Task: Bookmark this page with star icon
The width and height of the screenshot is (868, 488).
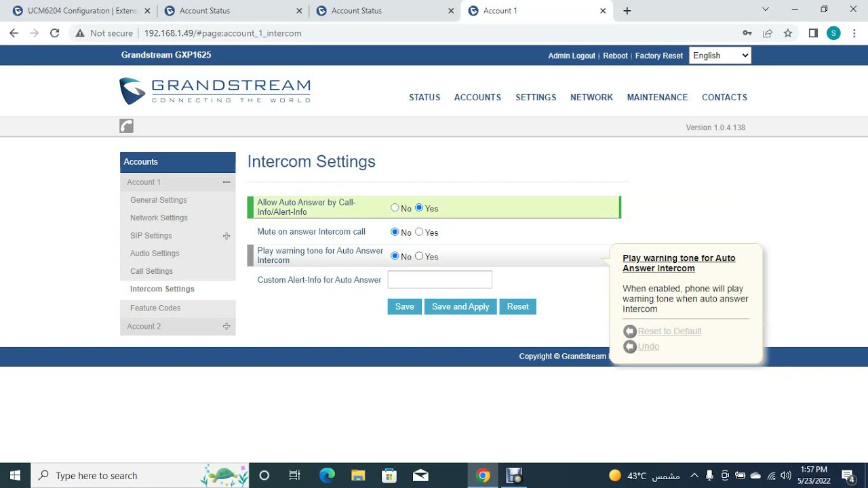Action: [788, 33]
